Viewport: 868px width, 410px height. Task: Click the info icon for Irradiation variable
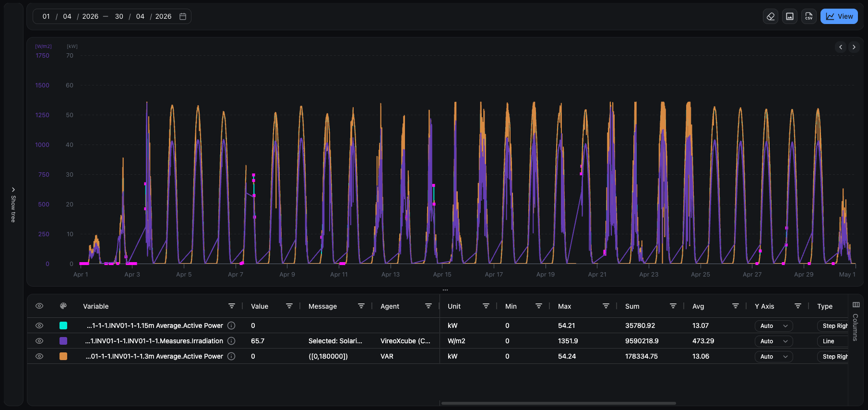(231, 341)
